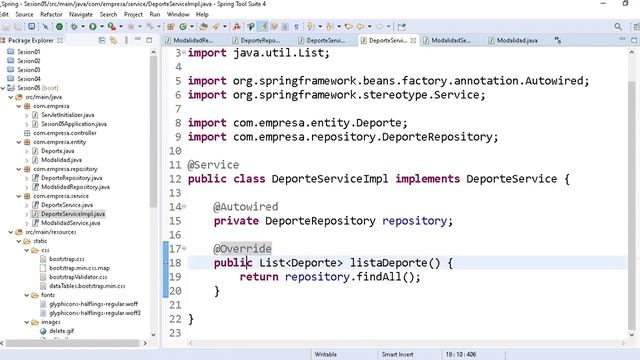This screenshot has height=360, width=640.
Task: Select delete.gif in images folder
Action: coord(61,331)
